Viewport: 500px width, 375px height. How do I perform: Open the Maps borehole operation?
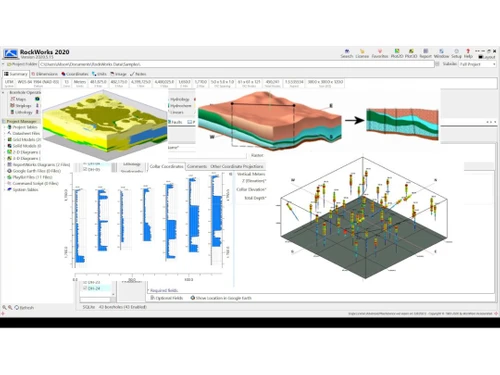tap(18, 99)
